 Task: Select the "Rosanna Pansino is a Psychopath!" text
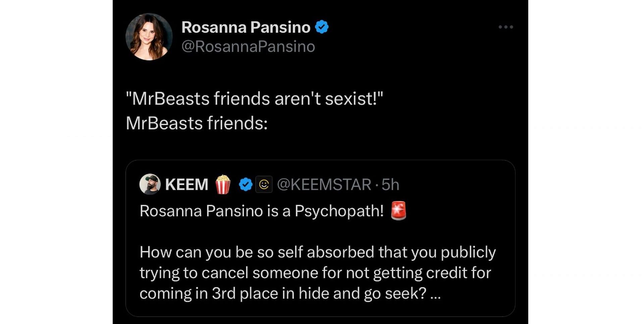[x=261, y=211]
